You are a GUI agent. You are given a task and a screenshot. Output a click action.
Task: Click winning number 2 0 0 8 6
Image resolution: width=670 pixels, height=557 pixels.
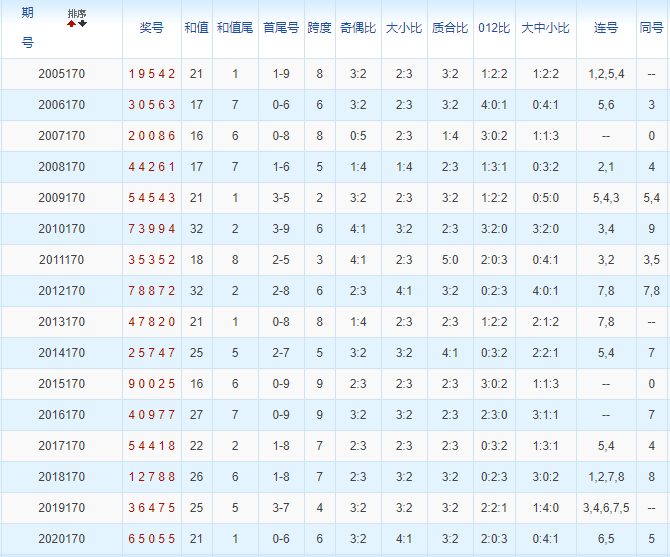point(152,136)
